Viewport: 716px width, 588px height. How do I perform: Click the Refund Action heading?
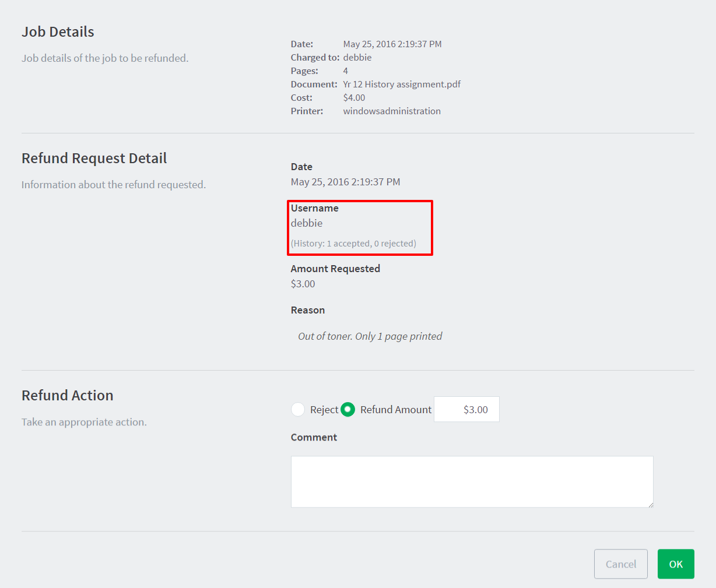click(x=68, y=396)
